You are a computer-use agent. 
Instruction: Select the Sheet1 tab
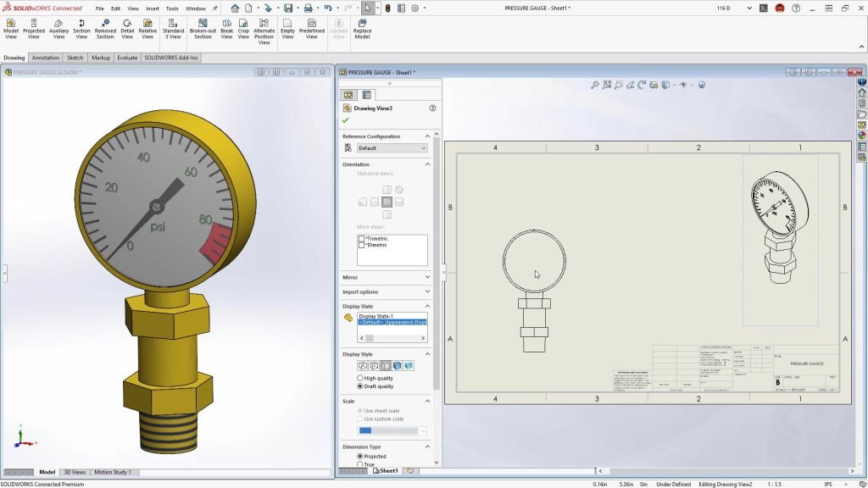[x=386, y=471]
